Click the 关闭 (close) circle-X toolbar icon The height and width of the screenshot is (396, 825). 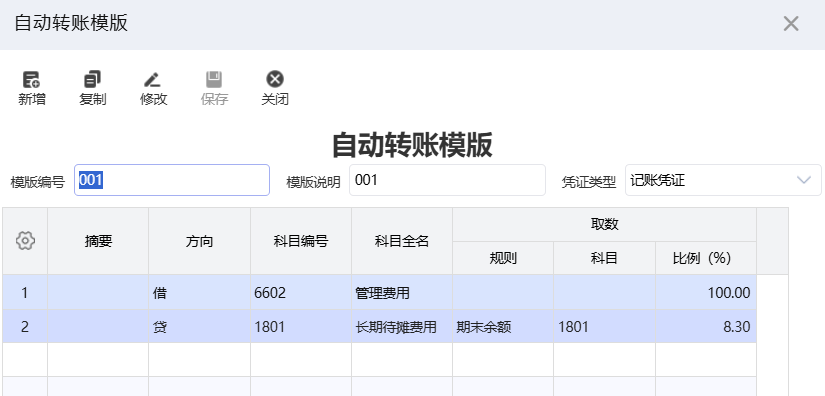(275, 79)
